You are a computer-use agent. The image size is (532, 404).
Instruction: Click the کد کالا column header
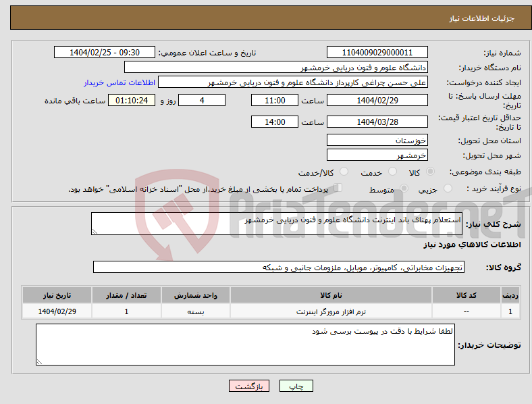(x=467, y=295)
